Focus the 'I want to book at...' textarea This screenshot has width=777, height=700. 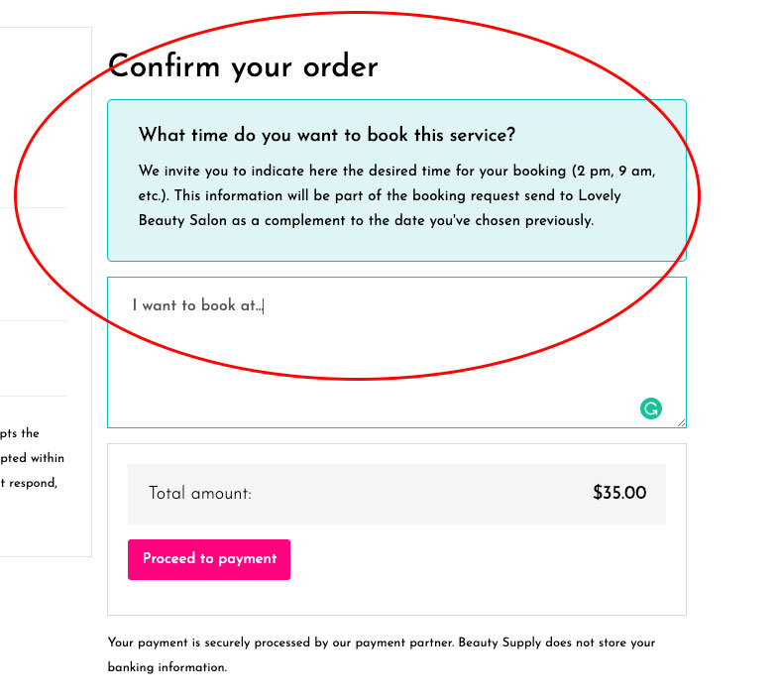coord(396,353)
